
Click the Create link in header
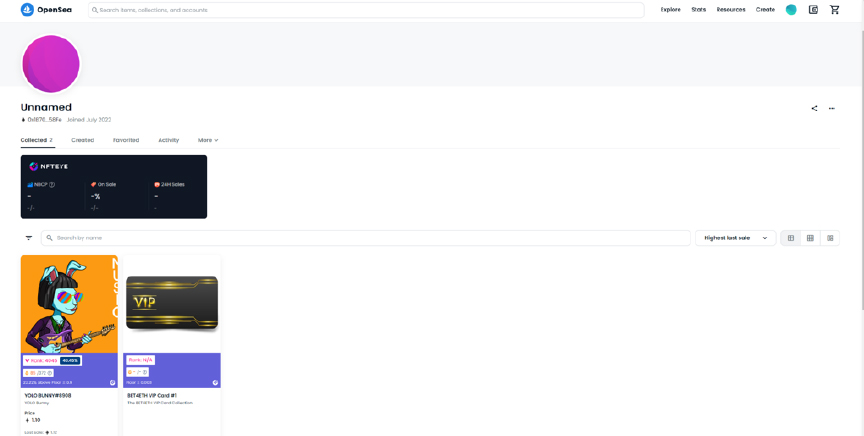pyautogui.click(x=765, y=9)
